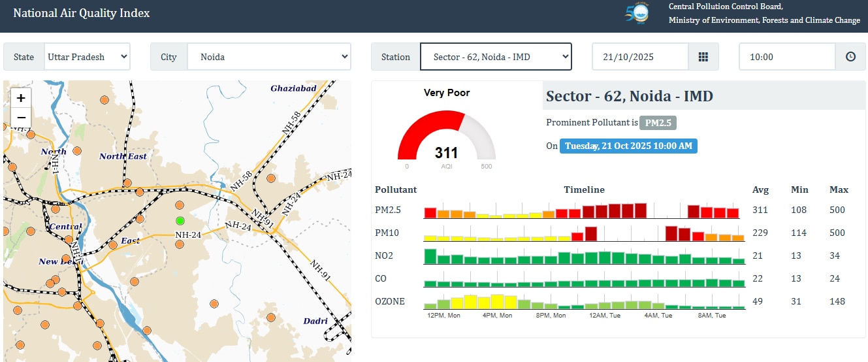Image resolution: width=868 pixels, height=362 pixels.
Task: Click the green station marker on map
Action: (x=180, y=221)
